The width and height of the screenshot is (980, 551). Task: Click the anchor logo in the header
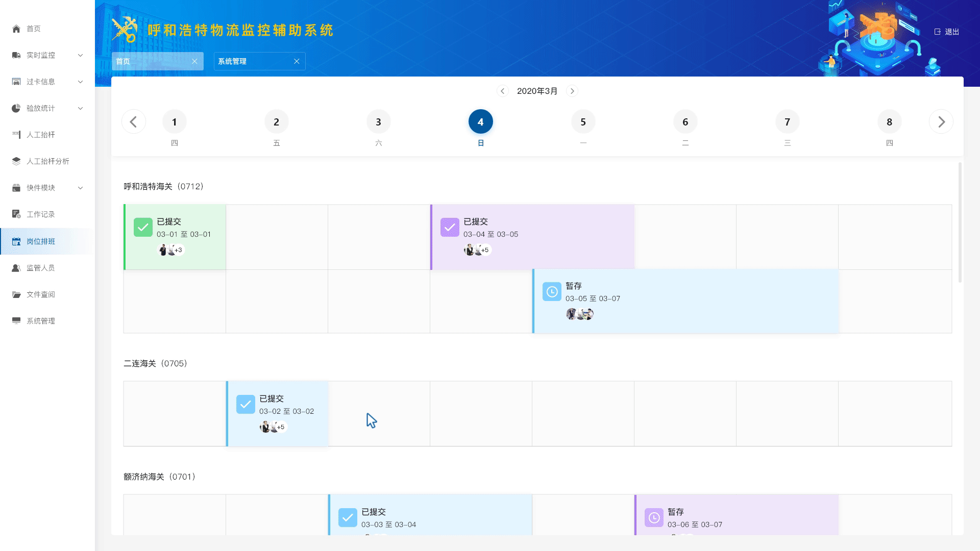click(x=126, y=28)
